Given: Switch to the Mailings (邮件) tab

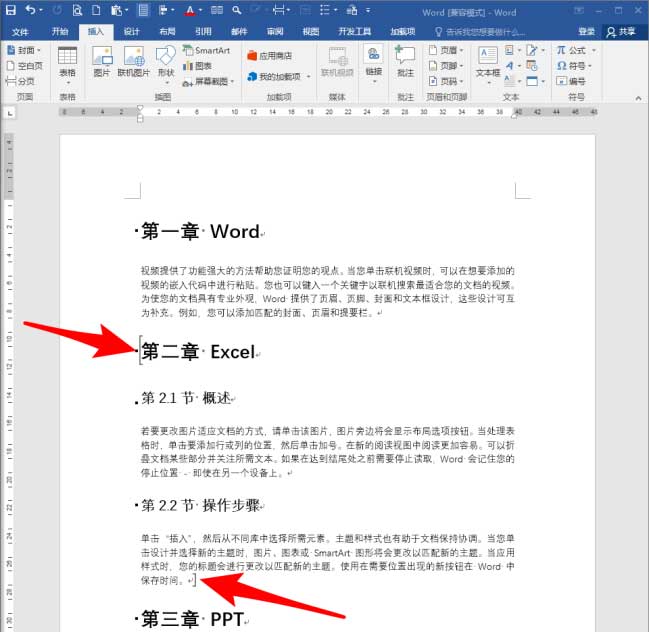Looking at the screenshot, I should point(239,31).
